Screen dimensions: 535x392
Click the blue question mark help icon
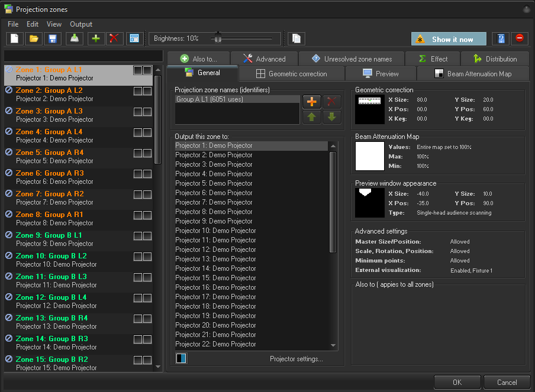pos(501,39)
